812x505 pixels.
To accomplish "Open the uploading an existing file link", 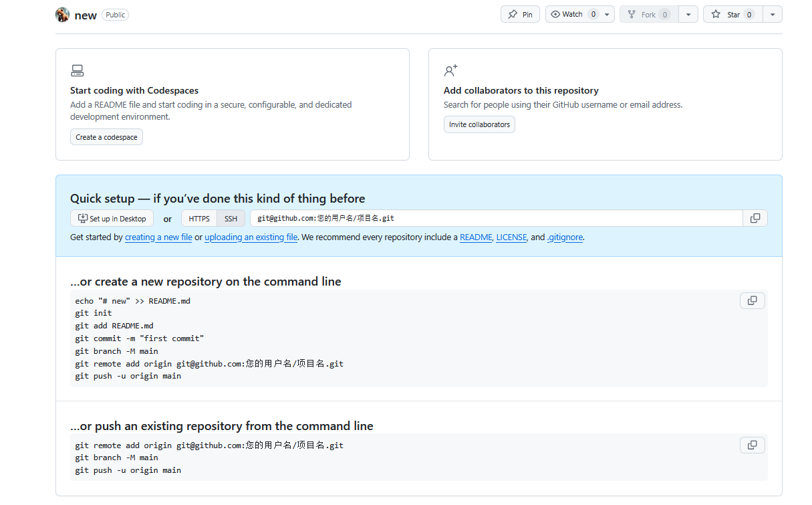I will pyautogui.click(x=251, y=237).
